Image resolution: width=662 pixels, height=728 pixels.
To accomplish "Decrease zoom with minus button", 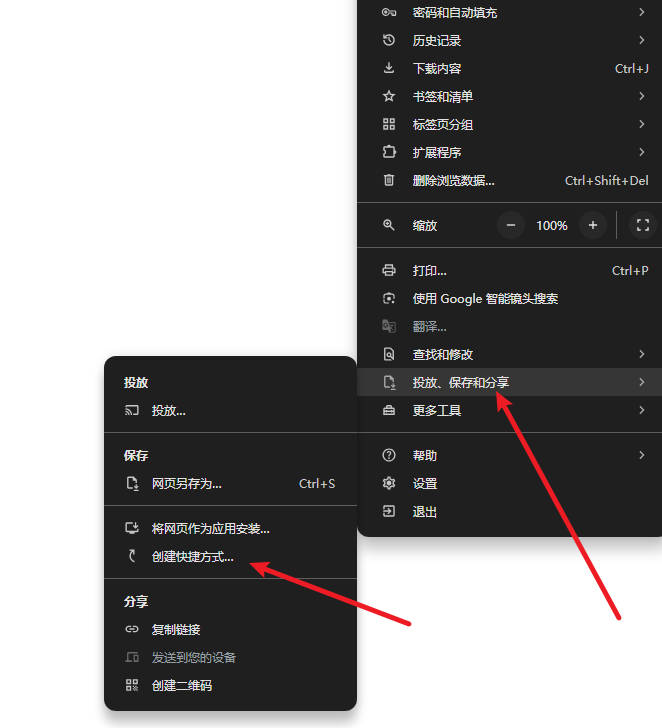I will point(511,225).
